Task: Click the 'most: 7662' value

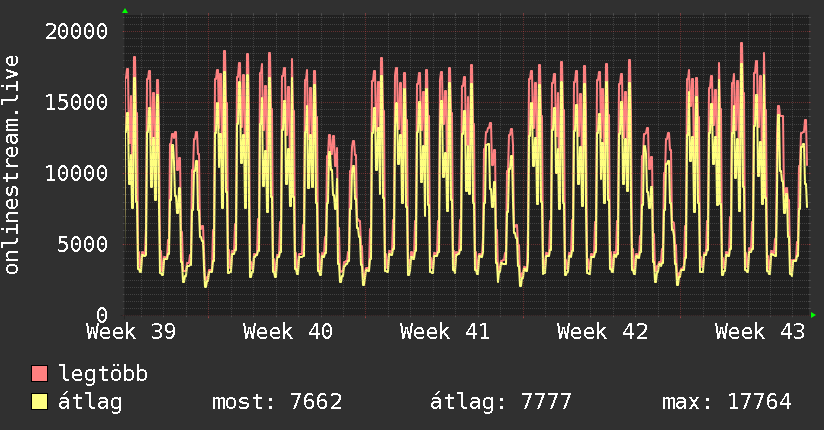Action: 277,402
